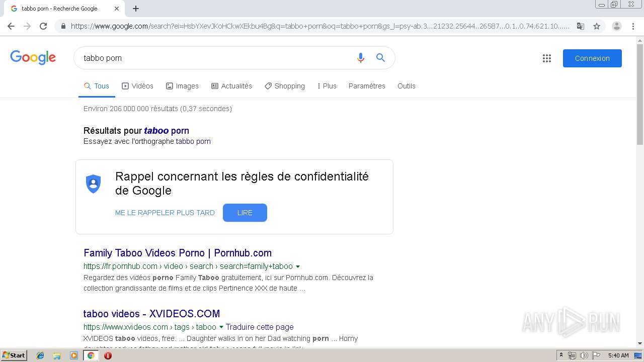Choose ME LE RAPPELER PLUS TARD
Screen dimensions: 644x362
[x=165, y=213]
